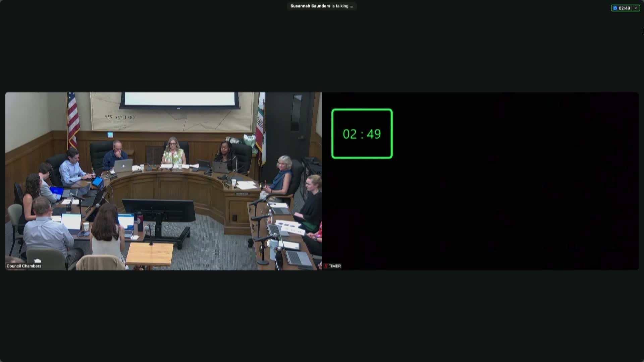Select the TIMER participant name label
This screenshot has height=362, width=644.
coord(335,266)
